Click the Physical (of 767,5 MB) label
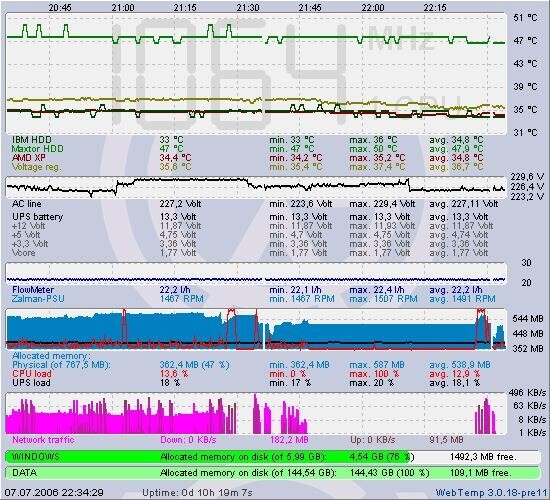550x500 pixels. [61, 365]
